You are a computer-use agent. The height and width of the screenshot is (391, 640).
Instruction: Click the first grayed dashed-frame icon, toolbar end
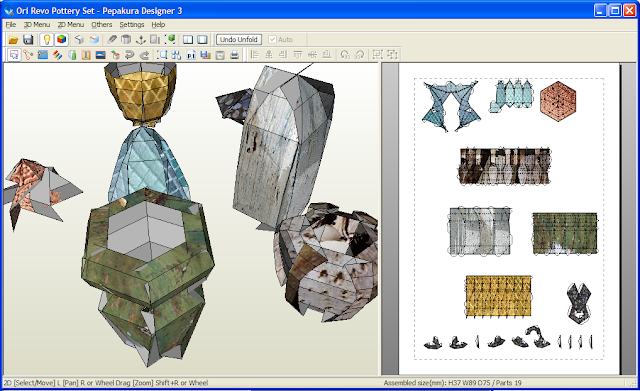pos(378,55)
